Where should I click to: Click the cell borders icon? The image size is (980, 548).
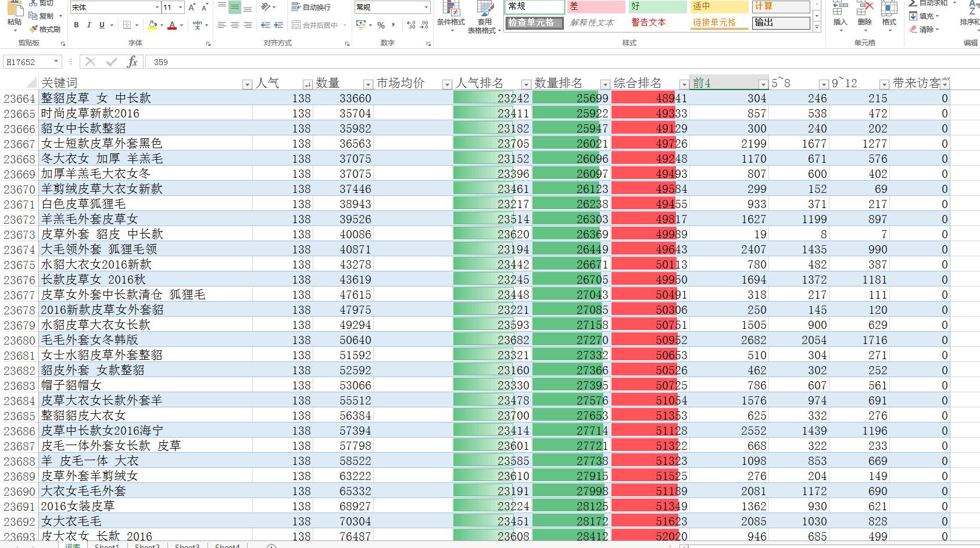tap(127, 25)
